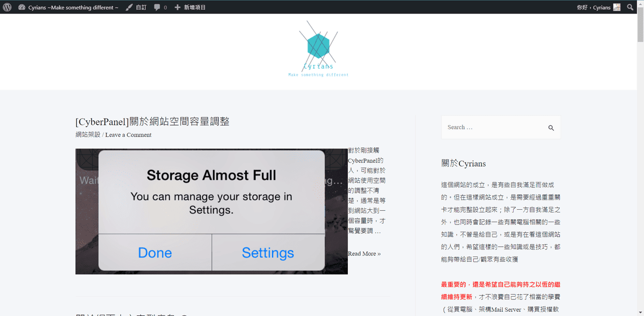Click the customize (自訂) brush item
644x316 pixels.
(136, 8)
